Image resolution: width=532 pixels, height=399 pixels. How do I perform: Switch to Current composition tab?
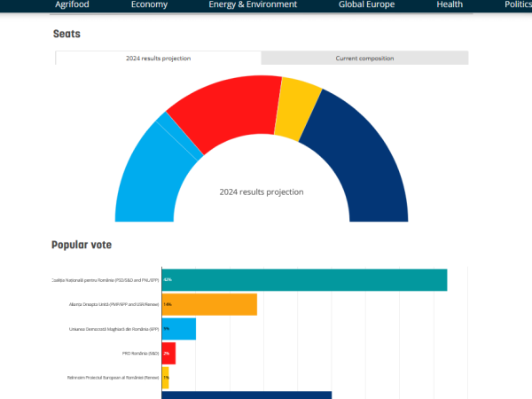pyautogui.click(x=364, y=59)
